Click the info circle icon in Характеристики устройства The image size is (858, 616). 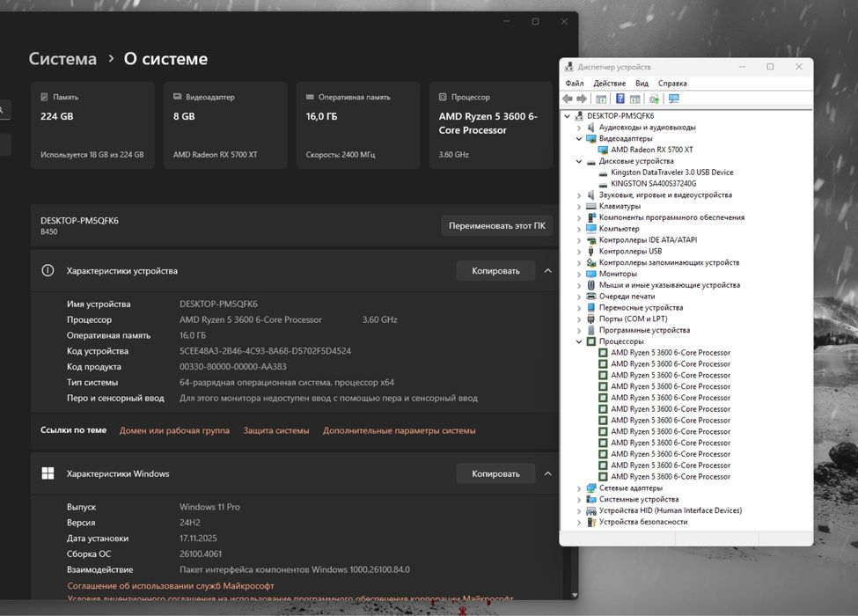pos(48,270)
